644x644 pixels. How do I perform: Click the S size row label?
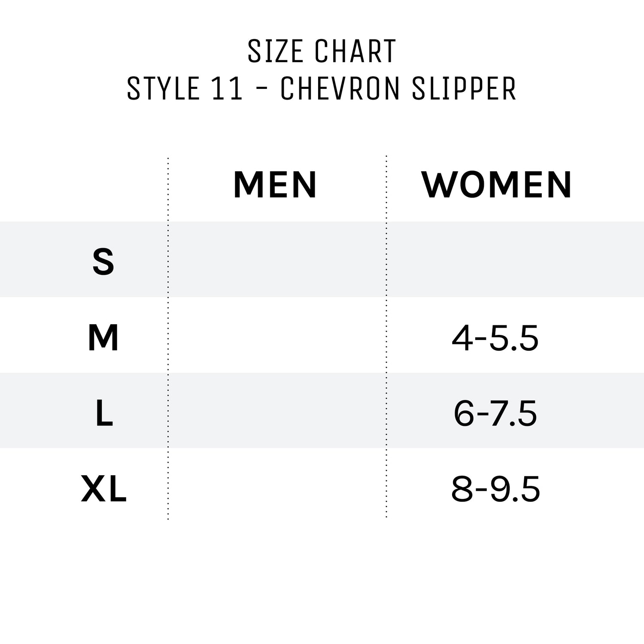[103, 262]
